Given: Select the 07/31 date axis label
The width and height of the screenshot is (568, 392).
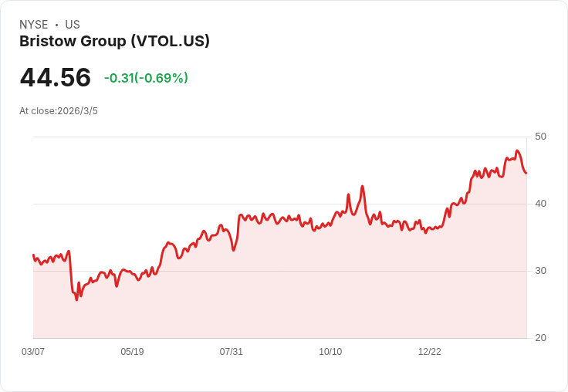Looking at the screenshot, I should pos(231,352).
